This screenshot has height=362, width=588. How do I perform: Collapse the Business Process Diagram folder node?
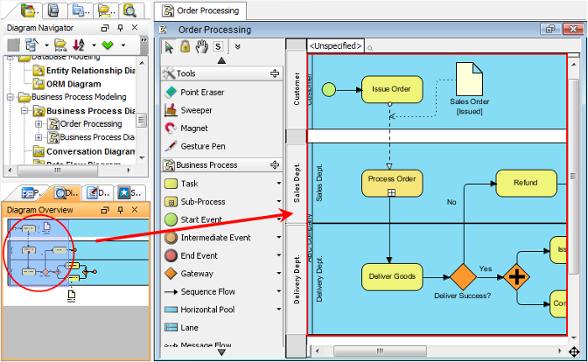click(x=24, y=111)
